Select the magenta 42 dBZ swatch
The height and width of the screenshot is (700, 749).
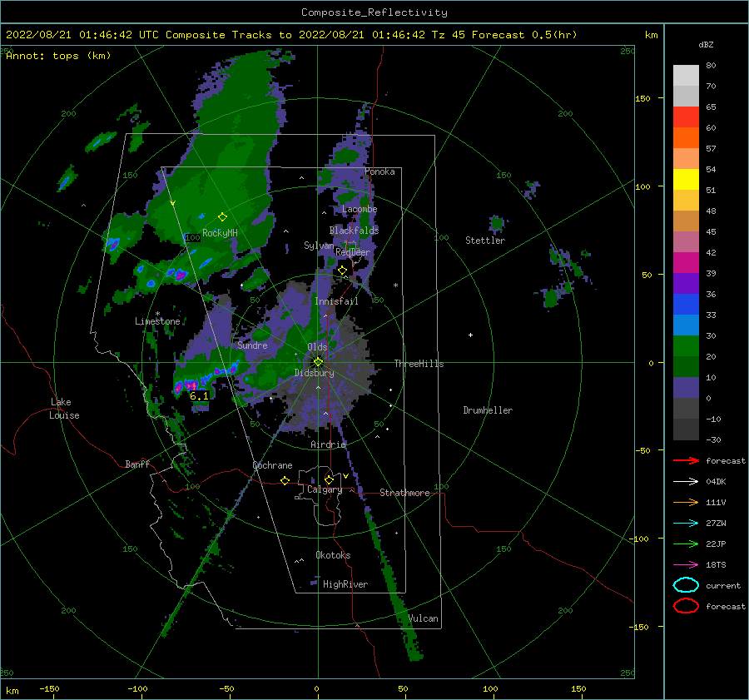pos(686,262)
